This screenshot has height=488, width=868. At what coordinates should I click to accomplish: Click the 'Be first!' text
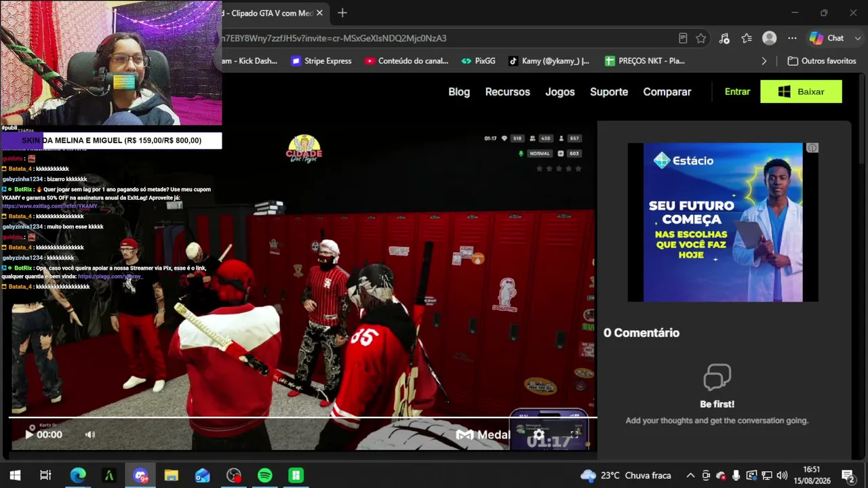coord(717,404)
